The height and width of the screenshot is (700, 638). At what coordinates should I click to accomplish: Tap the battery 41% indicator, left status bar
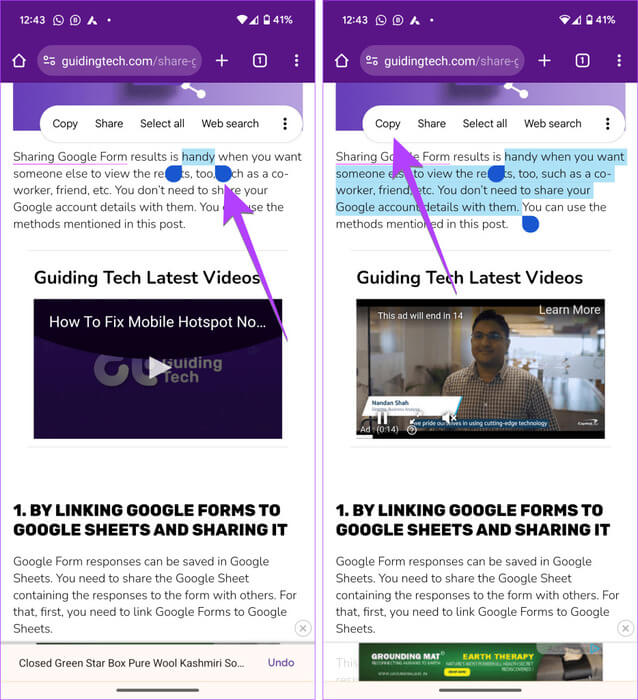point(278,20)
